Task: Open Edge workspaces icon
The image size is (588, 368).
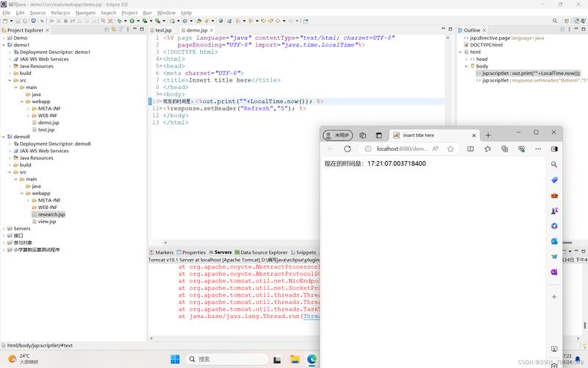Action: coord(362,135)
